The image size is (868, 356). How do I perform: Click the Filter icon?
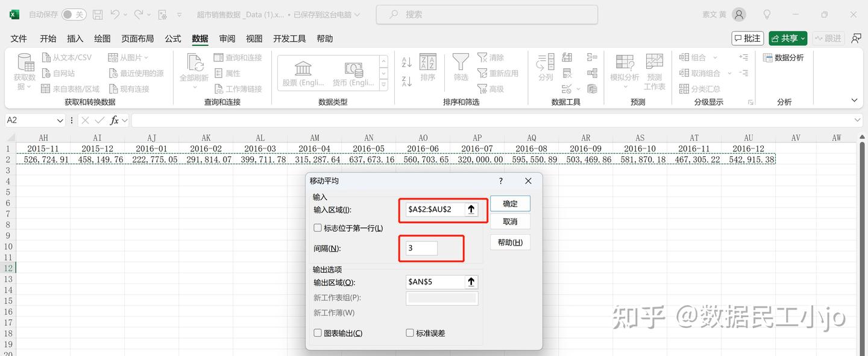[460, 71]
